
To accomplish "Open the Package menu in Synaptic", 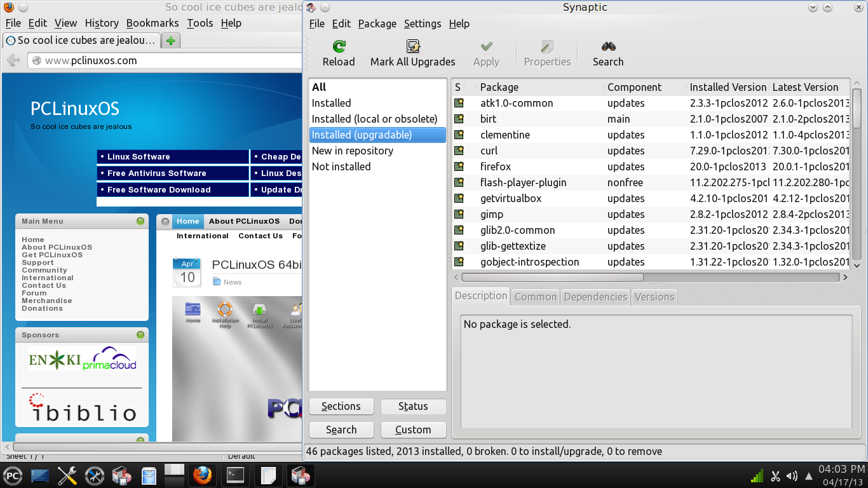I will pos(377,24).
